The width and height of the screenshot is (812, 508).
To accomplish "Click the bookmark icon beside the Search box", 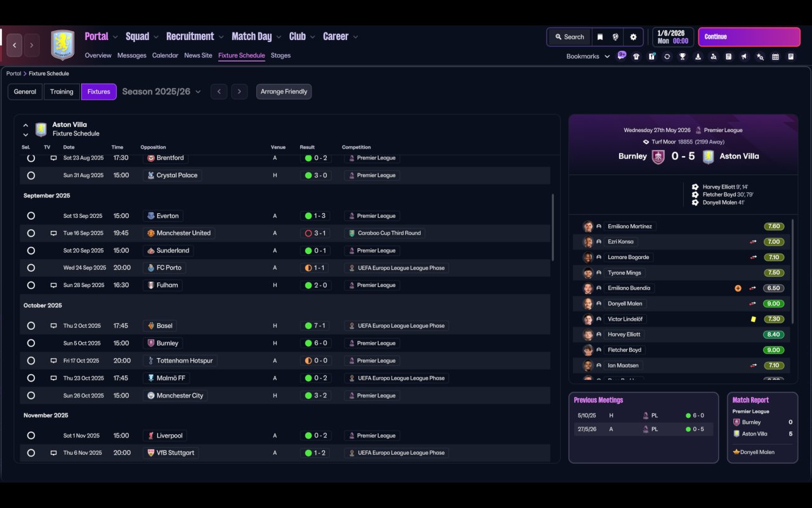I will tap(600, 37).
